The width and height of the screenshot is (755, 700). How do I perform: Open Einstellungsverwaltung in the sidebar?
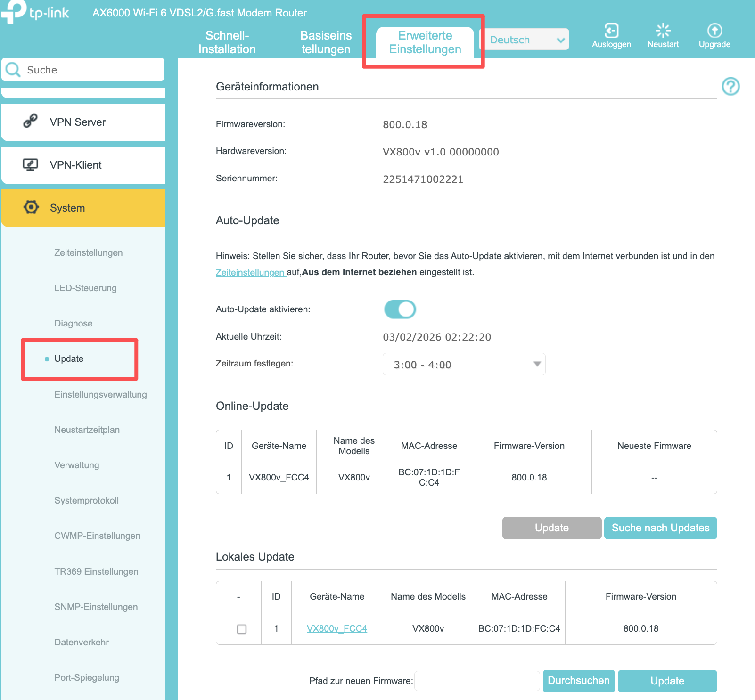[100, 394]
